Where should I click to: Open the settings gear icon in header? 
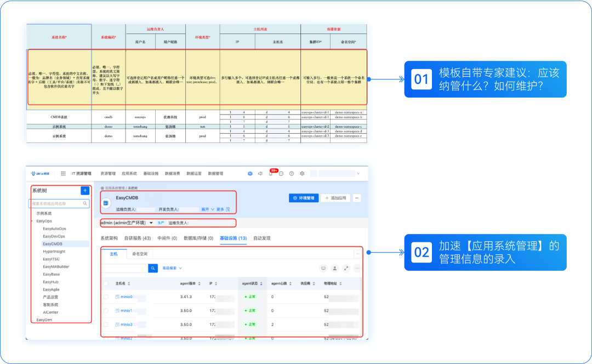pos(302,174)
